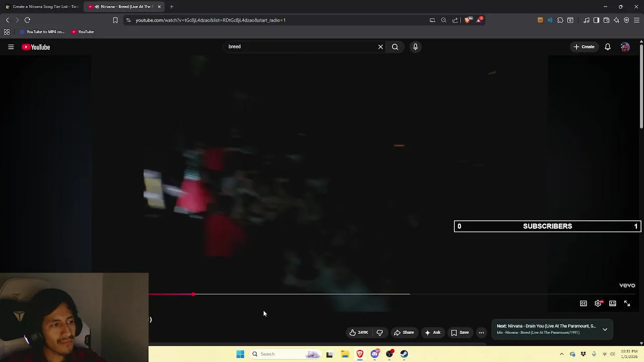The height and width of the screenshot is (362, 644).
Task: Open File Explorer from the taskbar
Action: point(345,354)
